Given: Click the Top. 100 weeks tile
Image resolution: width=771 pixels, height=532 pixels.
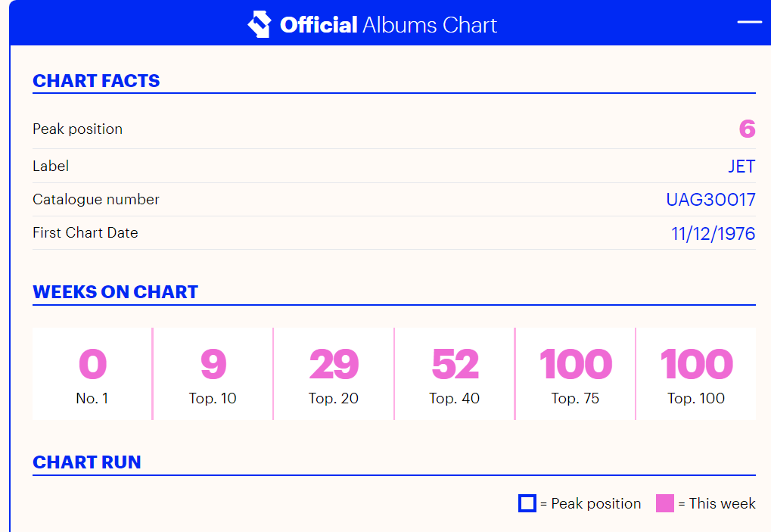Looking at the screenshot, I should point(696,374).
